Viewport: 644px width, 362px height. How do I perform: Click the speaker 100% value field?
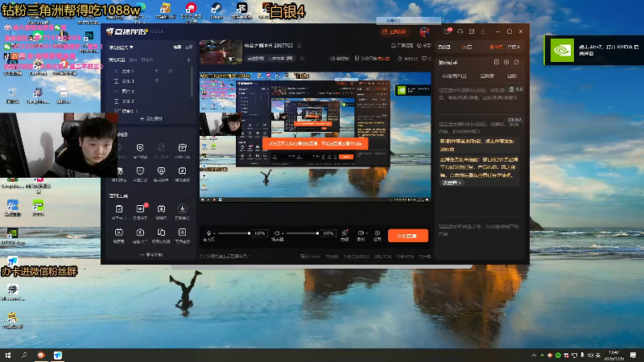coord(328,233)
